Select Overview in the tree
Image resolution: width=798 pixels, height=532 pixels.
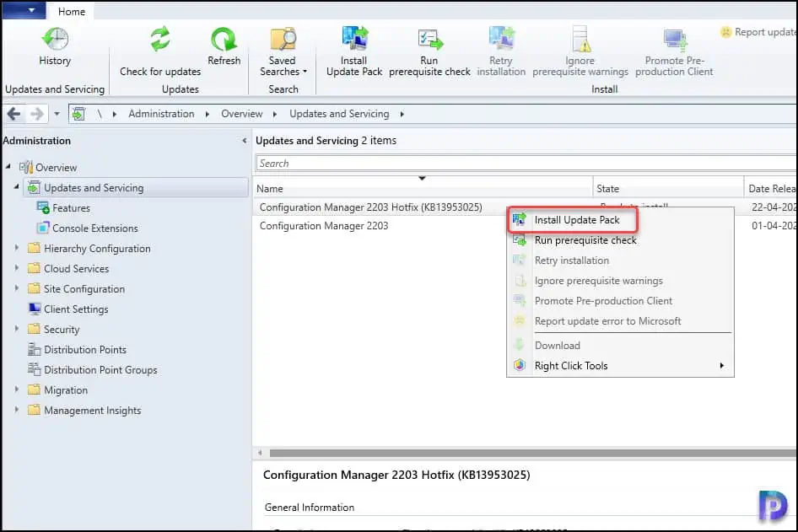pos(56,167)
